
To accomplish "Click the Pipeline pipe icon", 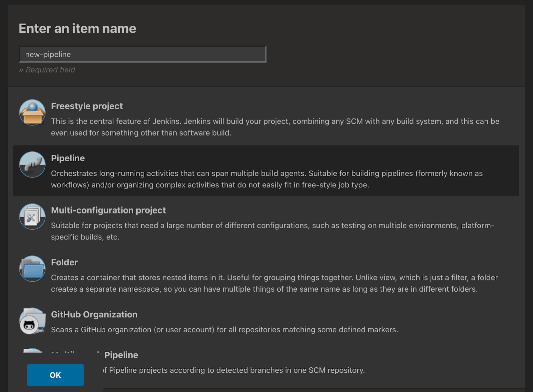I will coord(32,165).
